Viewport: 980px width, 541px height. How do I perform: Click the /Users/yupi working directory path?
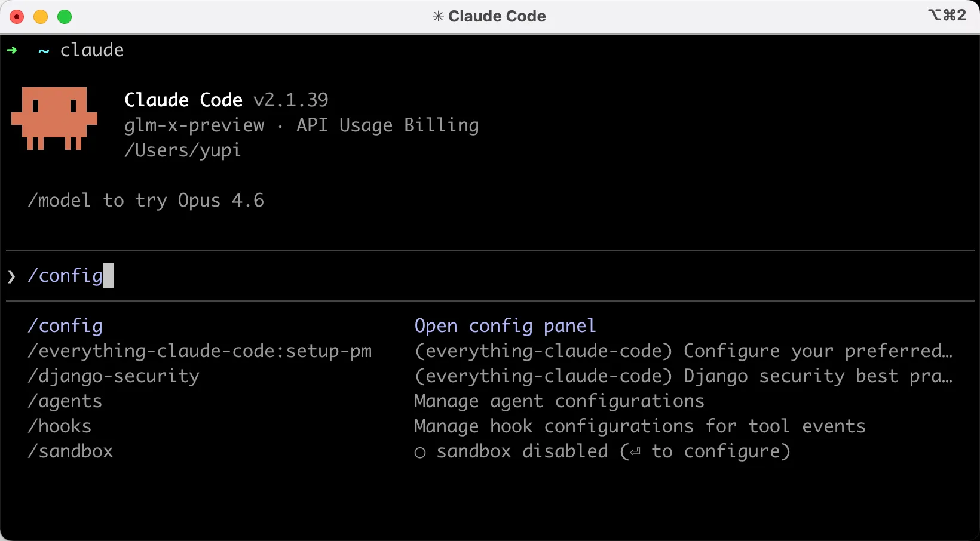click(183, 150)
